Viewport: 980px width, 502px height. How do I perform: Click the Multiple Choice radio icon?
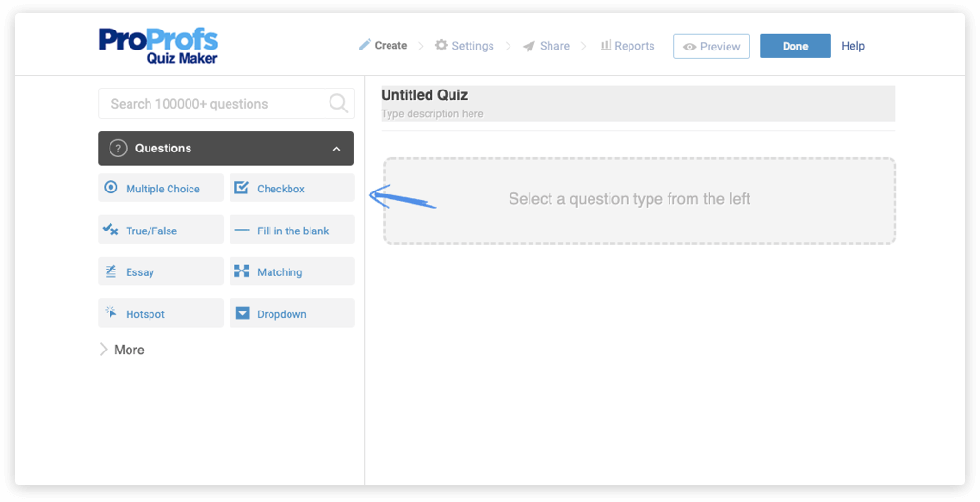point(110,188)
